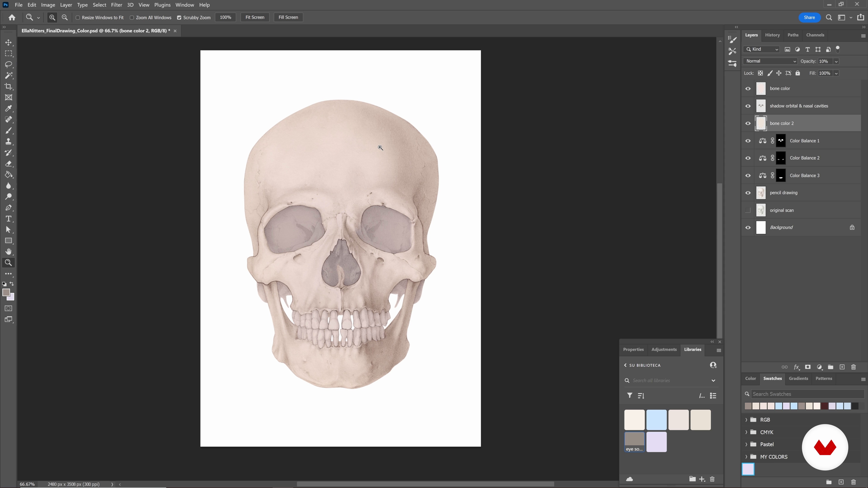The image size is (868, 488).
Task: Click the Zoom In mode icon
Action: [52, 18]
